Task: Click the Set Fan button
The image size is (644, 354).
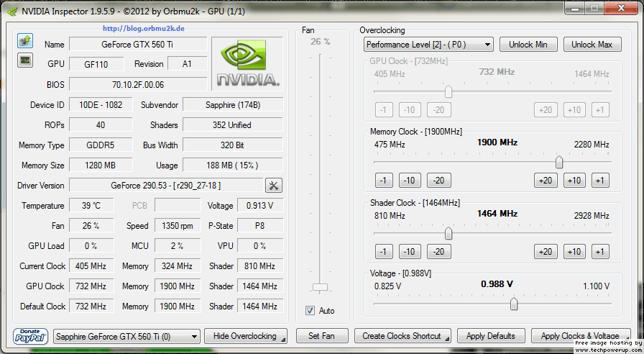Action: [322, 336]
